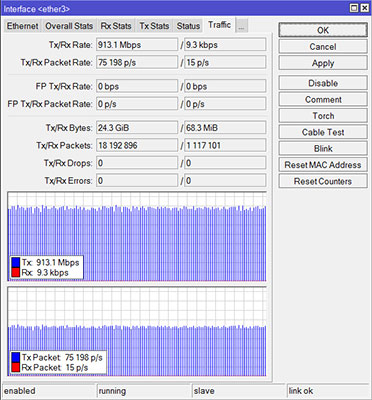Select the Rx Packets value 1 117 101
The image size is (372, 400).
pyautogui.click(x=225, y=145)
